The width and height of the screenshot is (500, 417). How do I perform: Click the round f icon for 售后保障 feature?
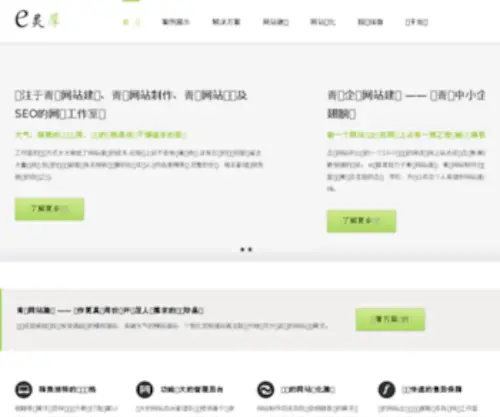click(x=387, y=389)
